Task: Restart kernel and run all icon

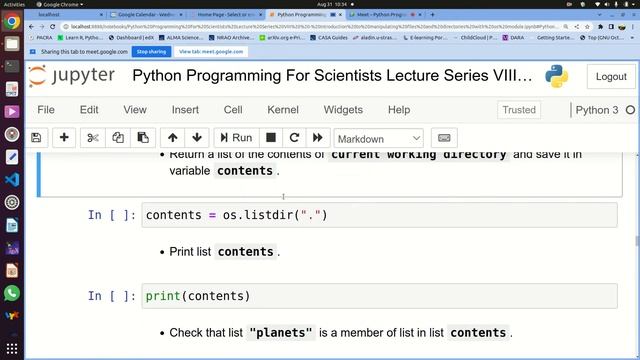Action: click(x=318, y=138)
